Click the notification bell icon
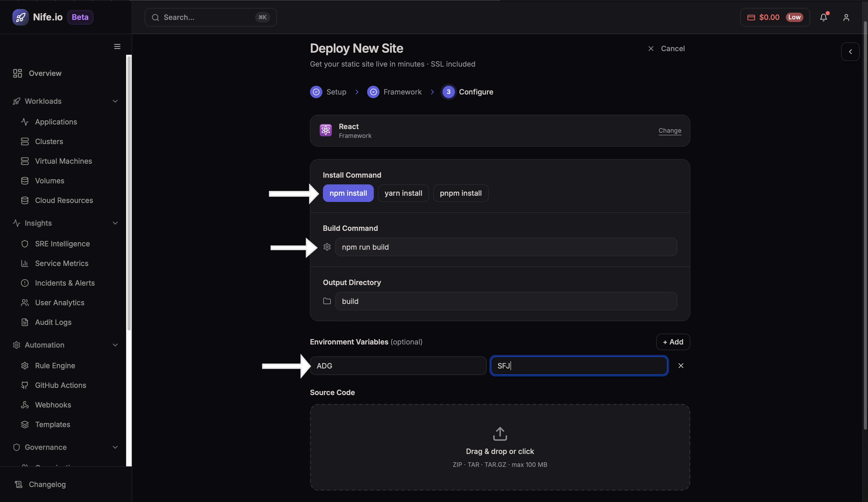The image size is (868, 502). point(823,17)
